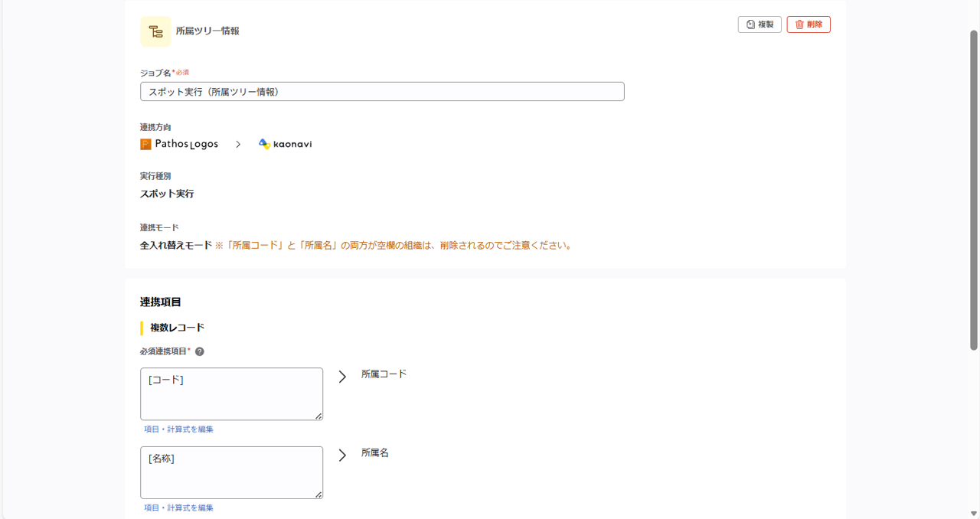This screenshot has width=980, height=519.
Task: Click the 複製 duplicate button
Action: pos(759,24)
